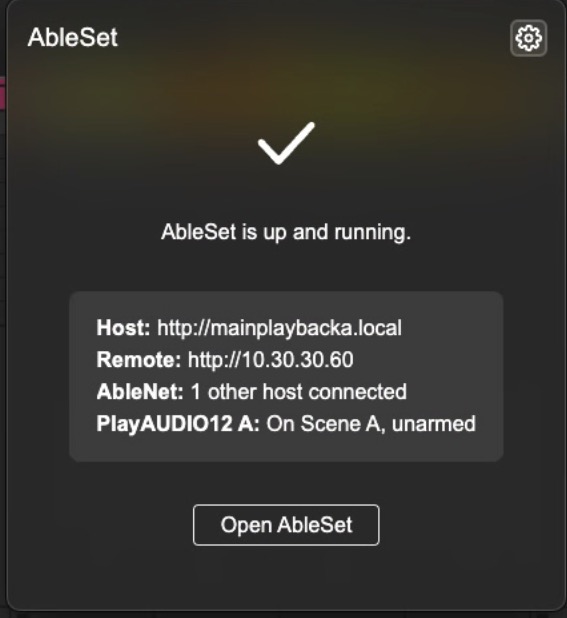Click the bold Host label
The image size is (567, 618).
[x=123, y=328]
